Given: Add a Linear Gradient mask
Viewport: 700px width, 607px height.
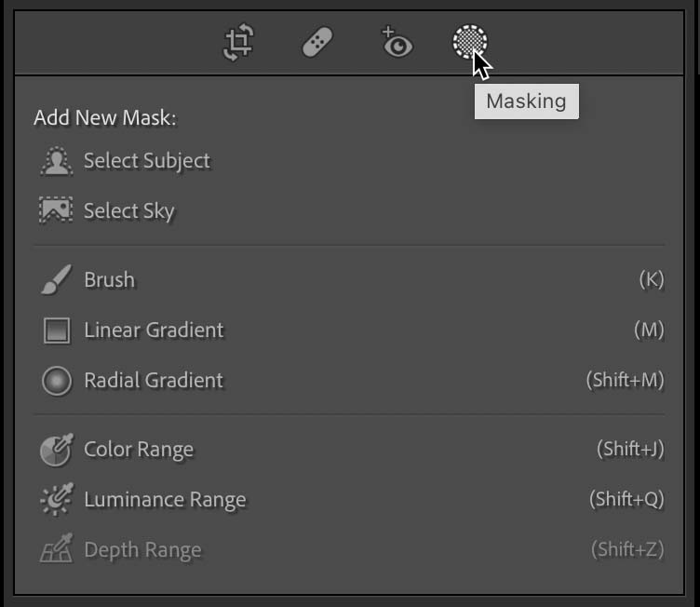Looking at the screenshot, I should pyautogui.click(x=349, y=330).
